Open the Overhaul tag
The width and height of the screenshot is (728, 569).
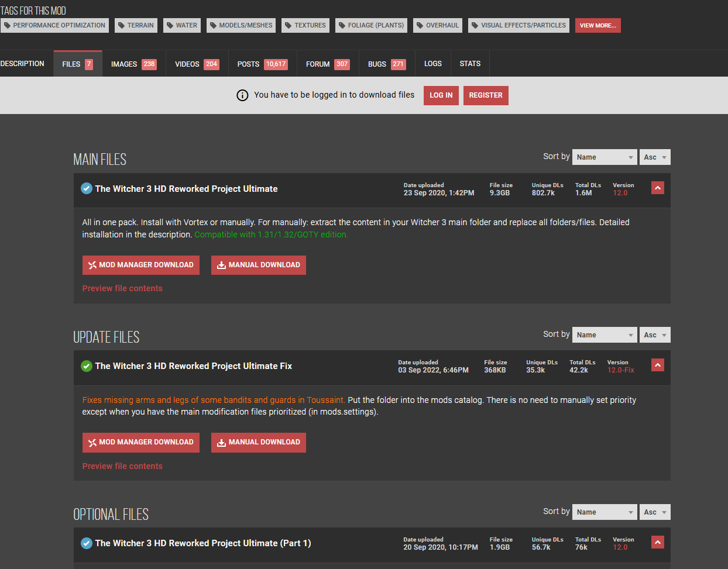pyautogui.click(x=438, y=25)
